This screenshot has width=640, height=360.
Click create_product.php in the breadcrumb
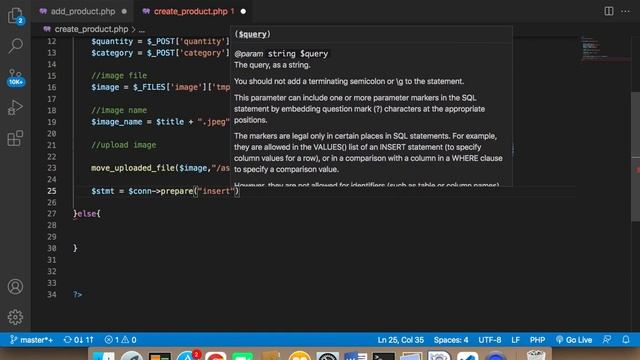click(x=91, y=29)
